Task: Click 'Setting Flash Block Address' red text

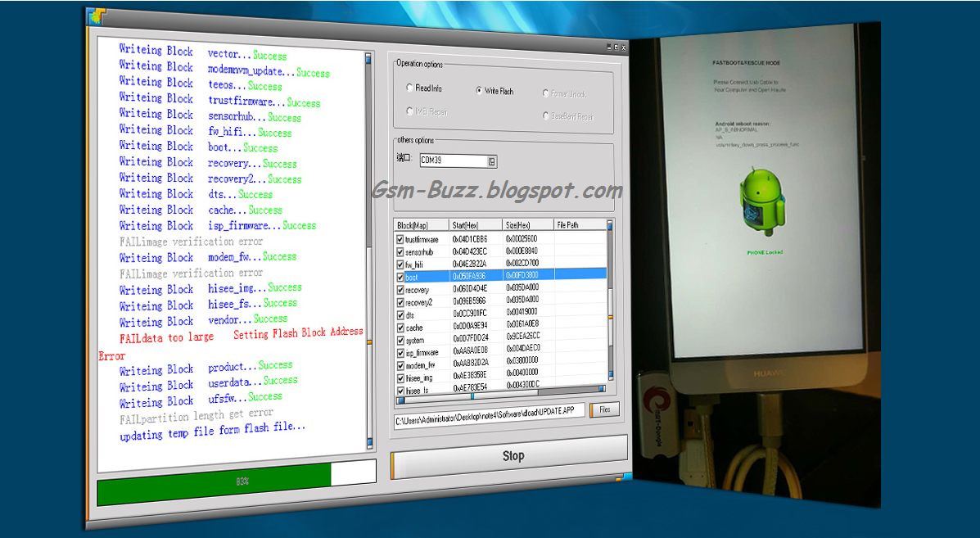Action: [x=298, y=333]
